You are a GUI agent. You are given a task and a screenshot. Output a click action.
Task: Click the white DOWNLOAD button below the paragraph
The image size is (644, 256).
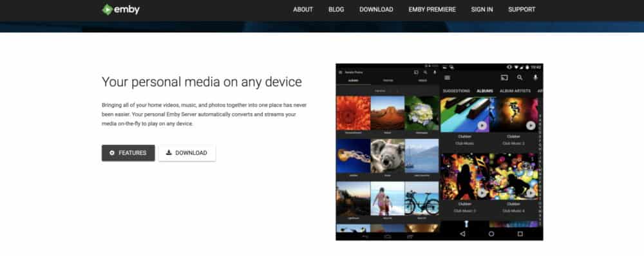[x=187, y=153]
